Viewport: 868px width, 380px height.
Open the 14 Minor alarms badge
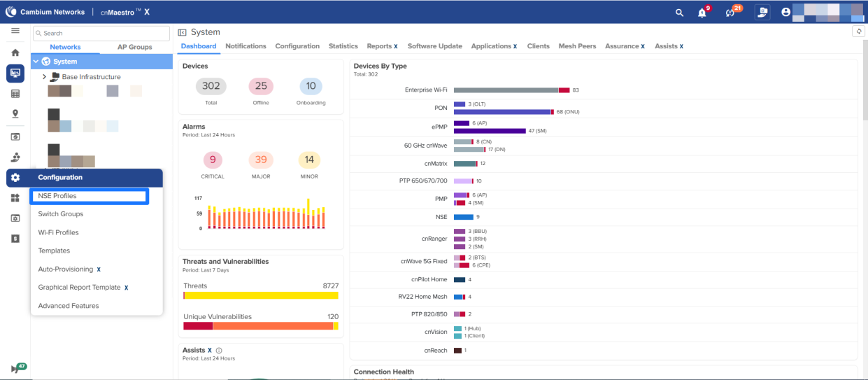tap(309, 160)
